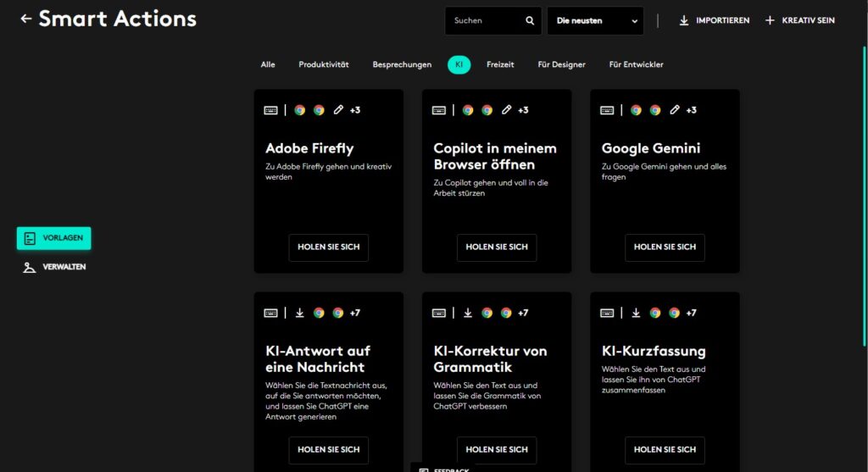Open the Die neusten sort dropdown
The width and height of the screenshot is (868, 472).
click(x=595, y=20)
